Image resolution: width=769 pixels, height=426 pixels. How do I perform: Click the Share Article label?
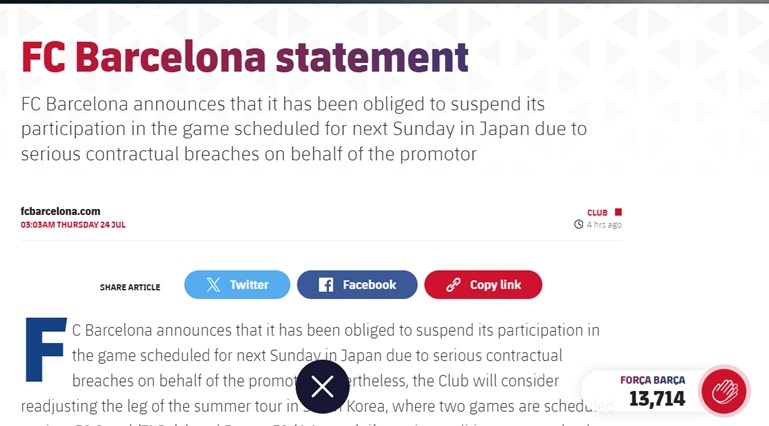tap(130, 287)
